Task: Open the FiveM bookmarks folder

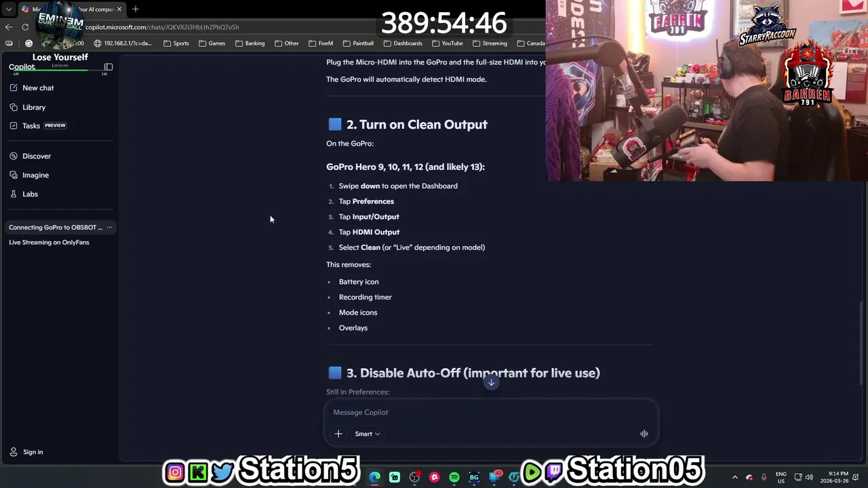Action: [x=321, y=43]
